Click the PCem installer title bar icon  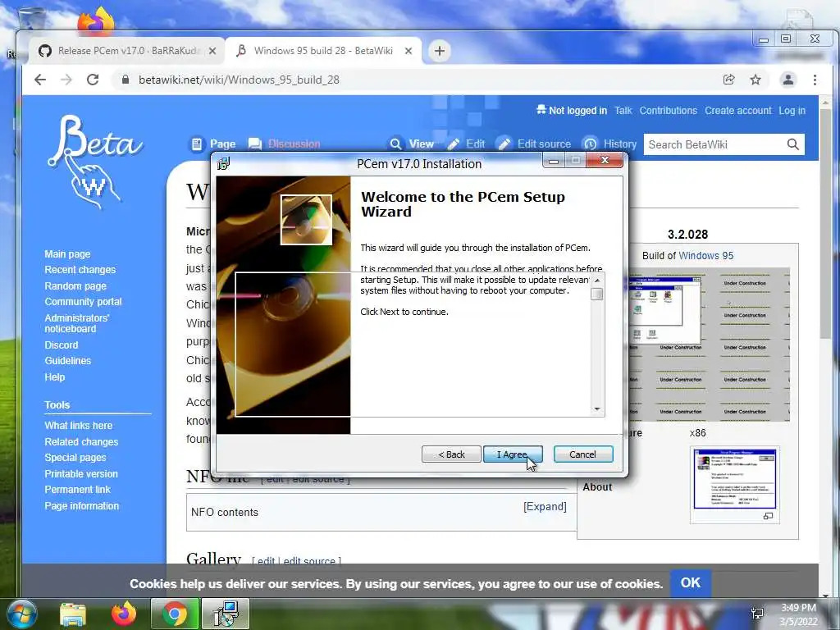coord(223,163)
